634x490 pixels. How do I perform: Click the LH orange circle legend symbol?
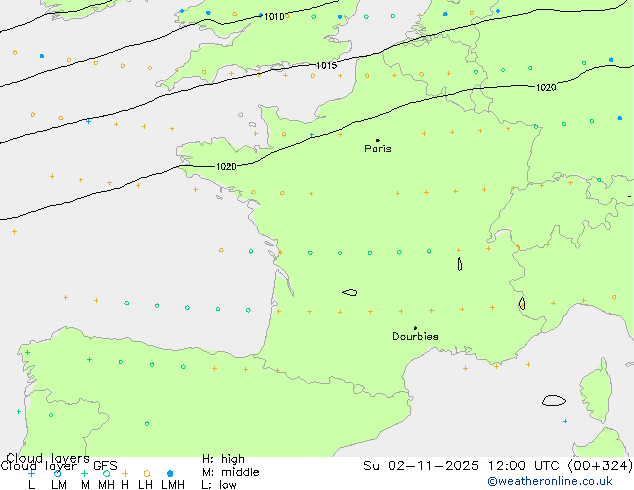tap(146, 473)
